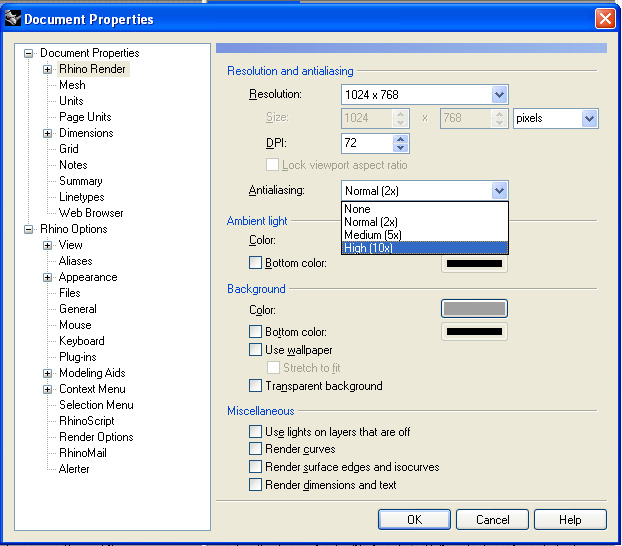Select General under Rhino Options
This screenshot has height=546, width=622.
[78, 309]
